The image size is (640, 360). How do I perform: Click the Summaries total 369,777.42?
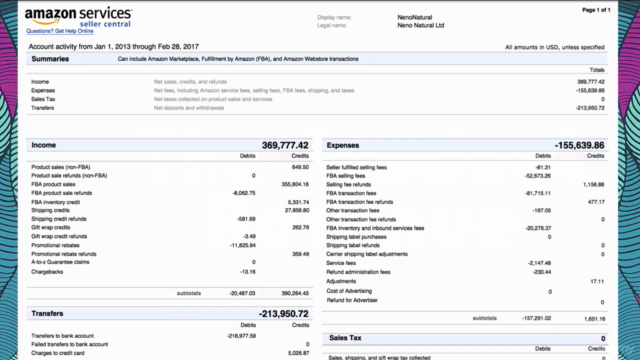pyautogui.click(x=591, y=82)
